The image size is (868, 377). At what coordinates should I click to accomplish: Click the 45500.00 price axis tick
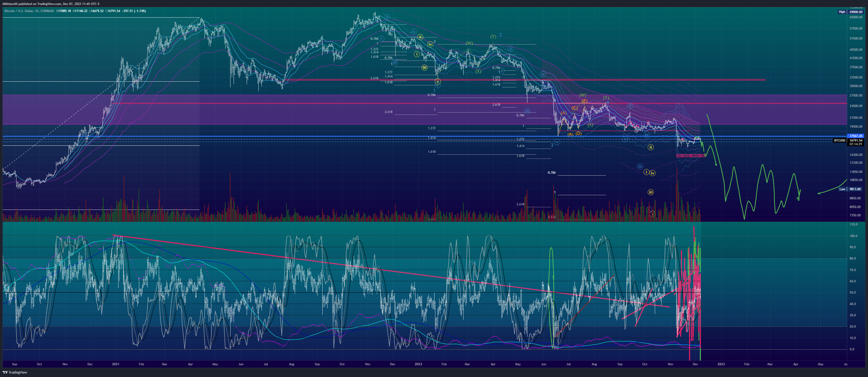pyautogui.click(x=856, y=49)
